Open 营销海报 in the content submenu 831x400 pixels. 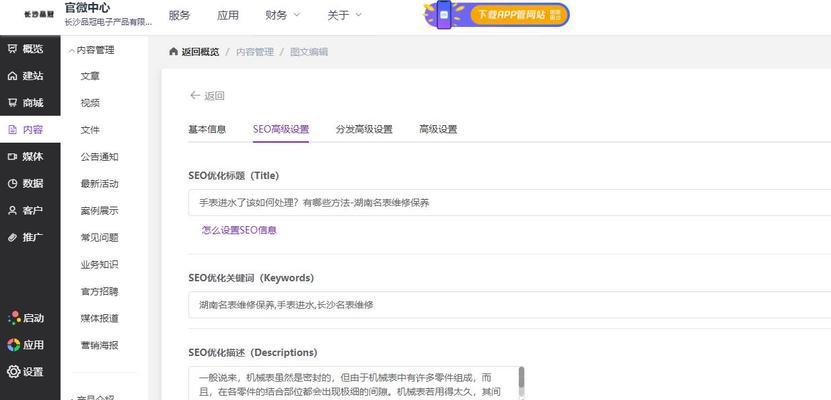100,345
